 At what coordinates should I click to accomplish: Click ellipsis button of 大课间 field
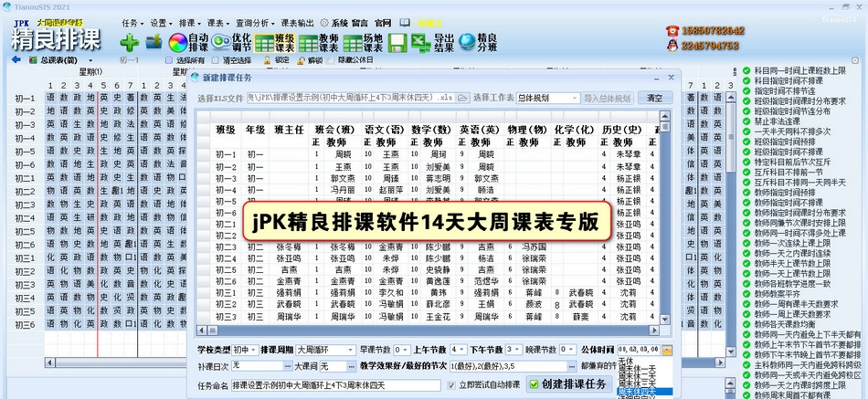pyautogui.click(x=351, y=366)
